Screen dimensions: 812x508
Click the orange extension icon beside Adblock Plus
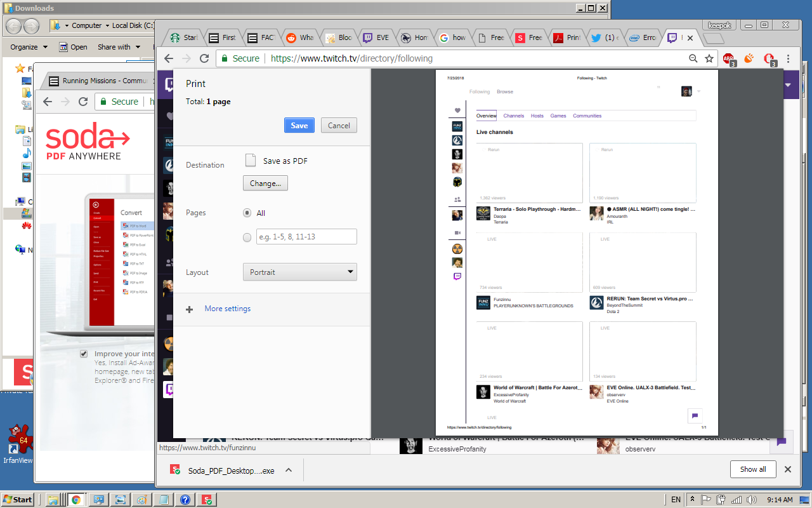(x=749, y=58)
